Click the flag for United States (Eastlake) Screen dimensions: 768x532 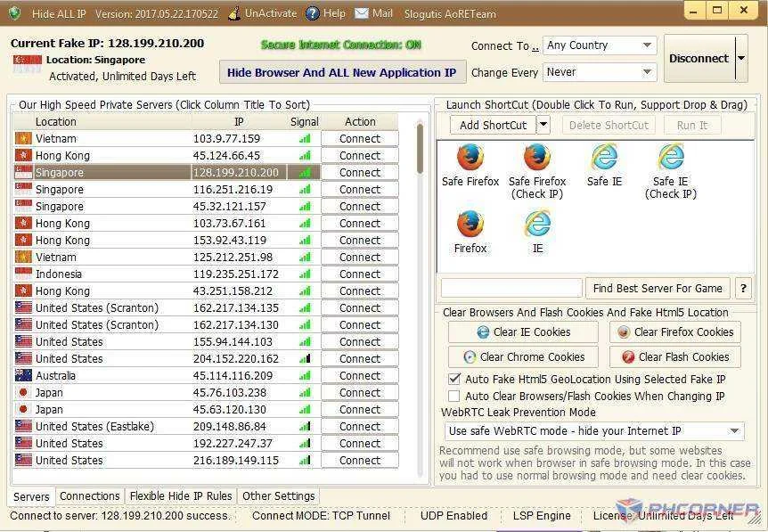tap(23, 426)
